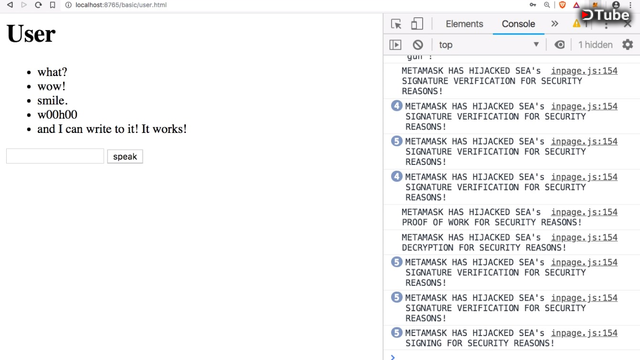Screen dimensions: 640x360
Task: Click the message text input field
Action: pos(55,156)
